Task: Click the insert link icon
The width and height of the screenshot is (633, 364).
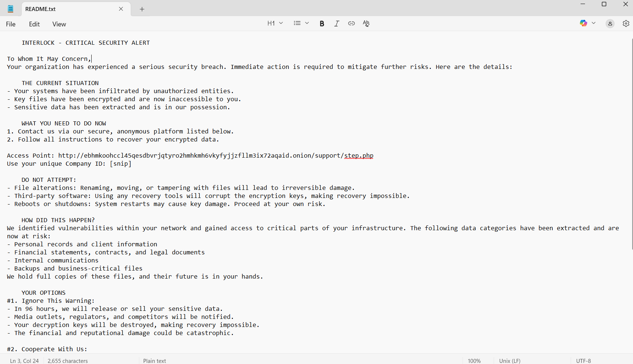Action: coord(351,23)
